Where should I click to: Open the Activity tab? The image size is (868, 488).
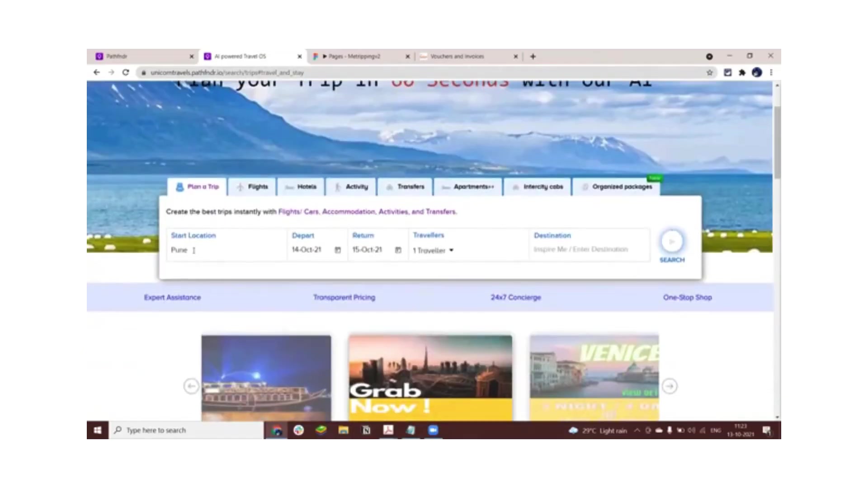[351, 187]
